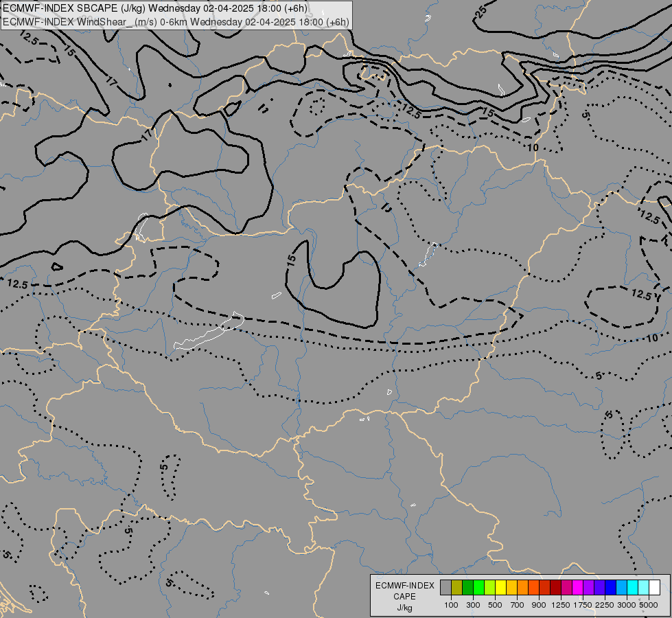This screenshot has width=672, height=618.
Task: Click the WindShear 0-6km title line
Action: (176, 22)
